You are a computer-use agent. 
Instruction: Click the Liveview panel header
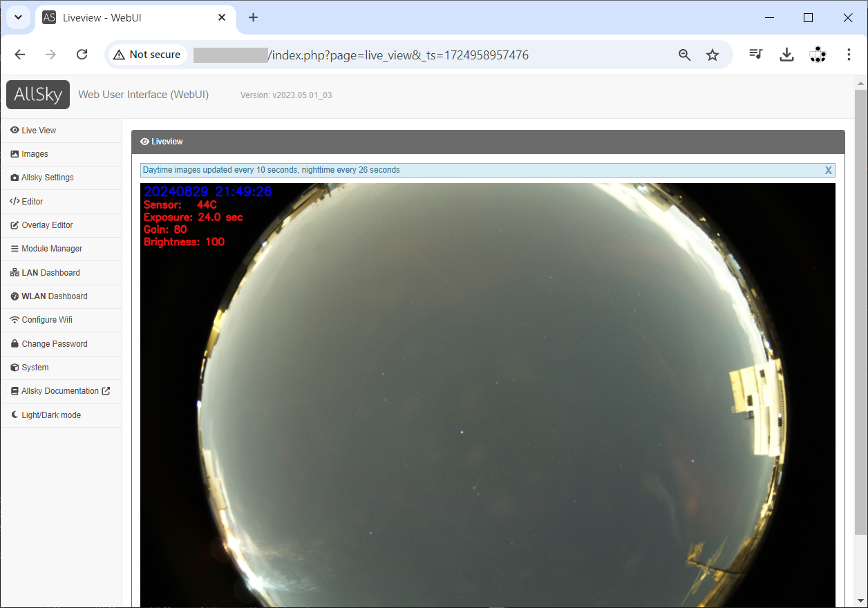[488, 142]
